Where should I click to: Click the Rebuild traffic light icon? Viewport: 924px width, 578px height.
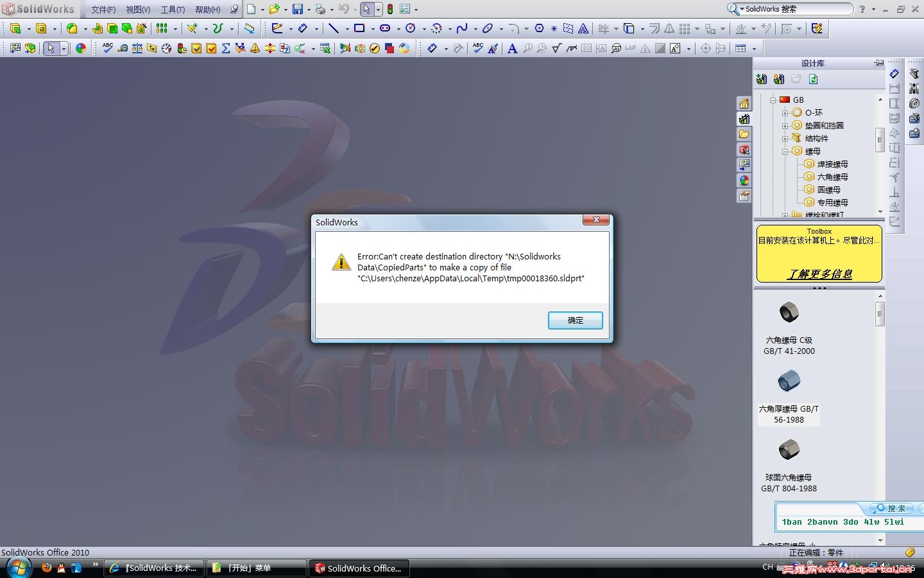(389, 9)
